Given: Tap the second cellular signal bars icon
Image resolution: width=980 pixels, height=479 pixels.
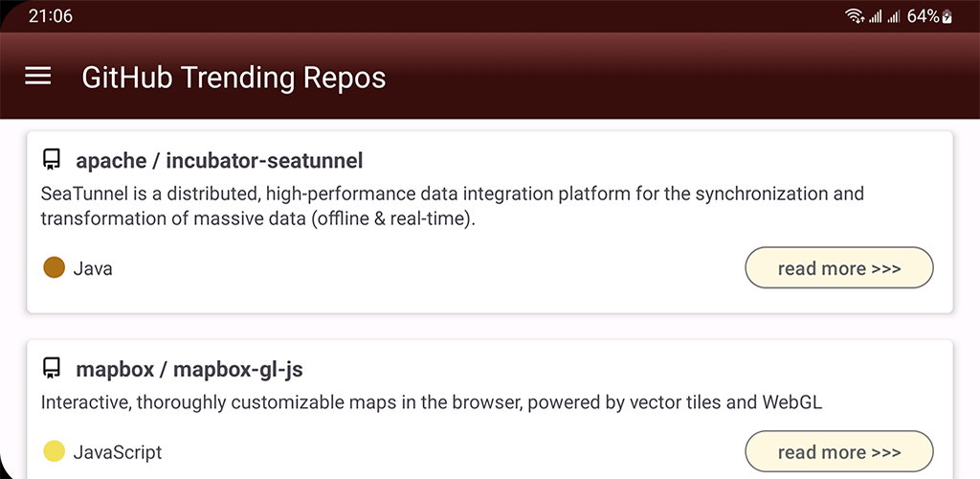Looking at the screenshot, I should [894, 17].
